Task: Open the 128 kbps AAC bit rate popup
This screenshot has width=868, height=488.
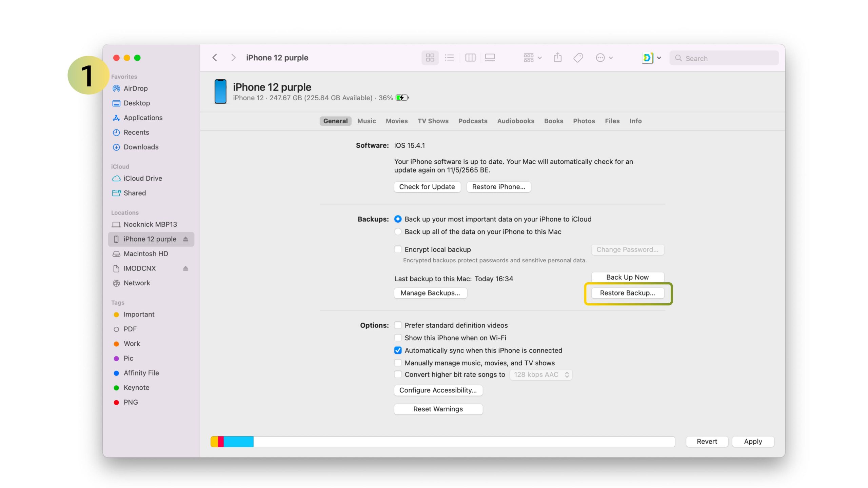Action: [541, 374]
